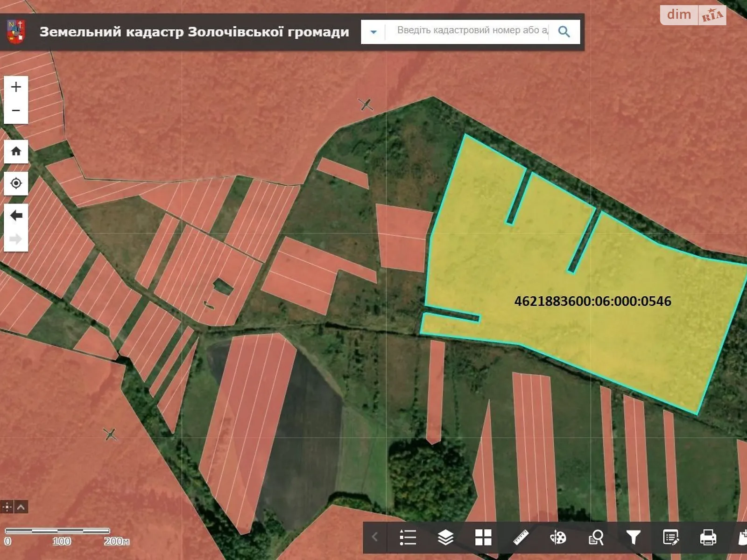Open the map layers panel
This screenshot has width=747, height=560.
[445, 538]
